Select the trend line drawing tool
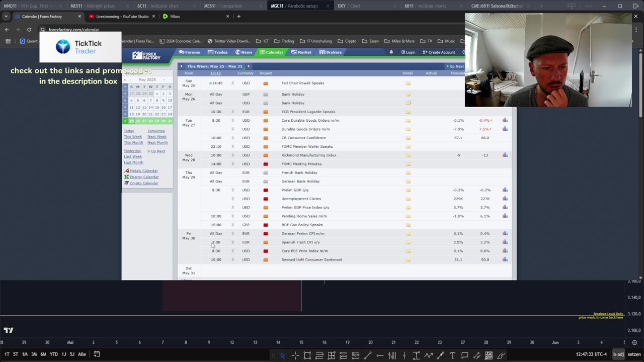644x362 pixels. pos(368,355)
